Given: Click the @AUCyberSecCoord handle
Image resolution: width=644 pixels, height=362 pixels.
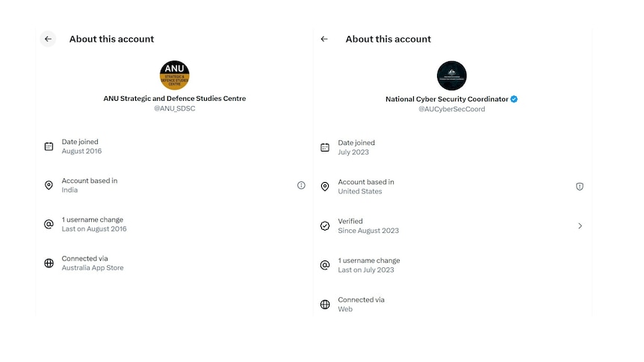Looking at the screenshot, I should 451,109.
